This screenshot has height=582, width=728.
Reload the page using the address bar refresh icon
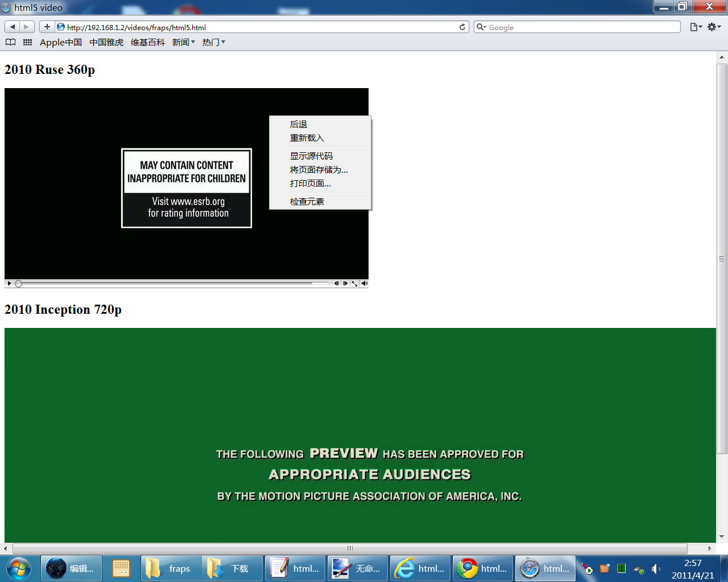tap(462, 27)
